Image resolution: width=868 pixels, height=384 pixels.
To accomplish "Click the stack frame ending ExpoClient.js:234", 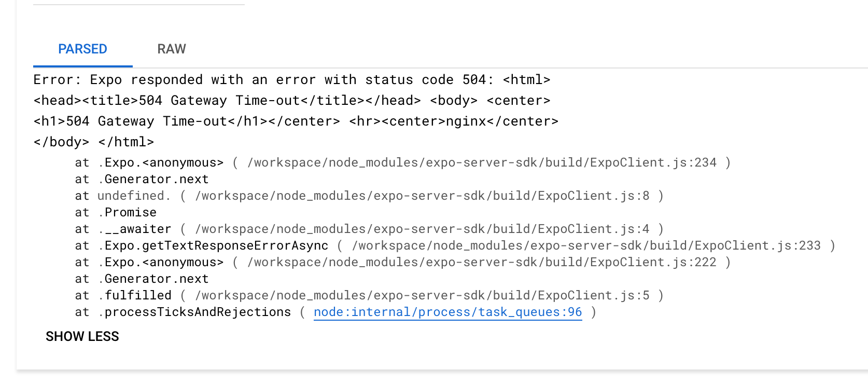I will pyautogui.click(x=403, y=162).
